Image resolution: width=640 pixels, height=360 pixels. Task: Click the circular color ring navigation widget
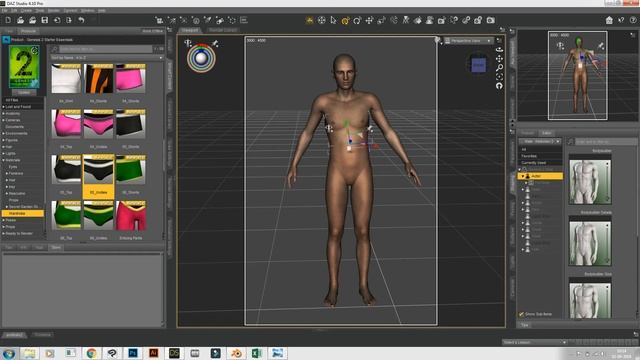click(x=201, y=58)
